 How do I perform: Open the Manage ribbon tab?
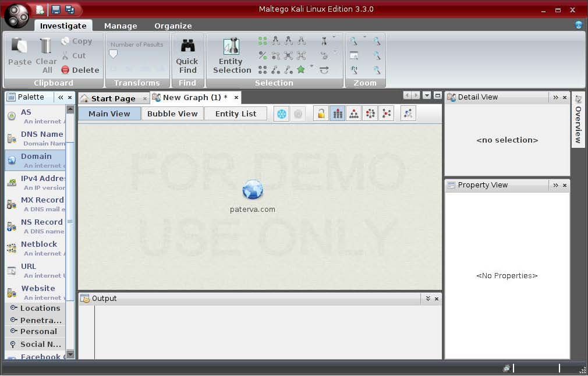121,26
